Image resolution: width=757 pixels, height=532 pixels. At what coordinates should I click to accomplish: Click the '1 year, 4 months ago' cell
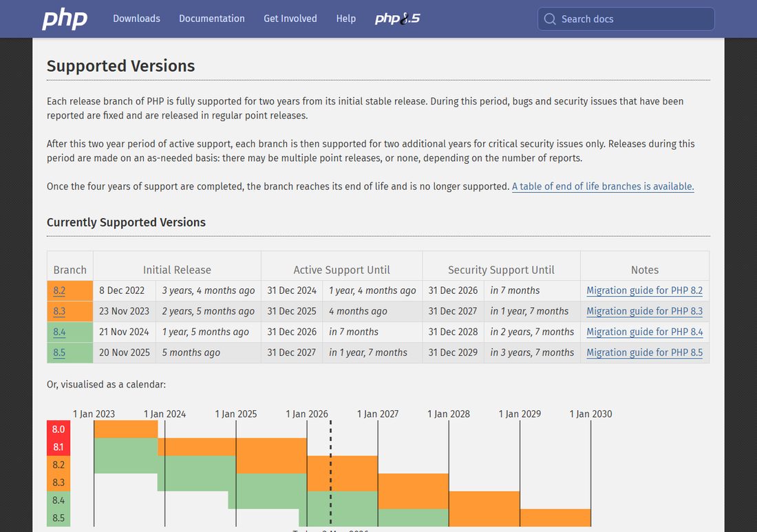coord(372,290)
